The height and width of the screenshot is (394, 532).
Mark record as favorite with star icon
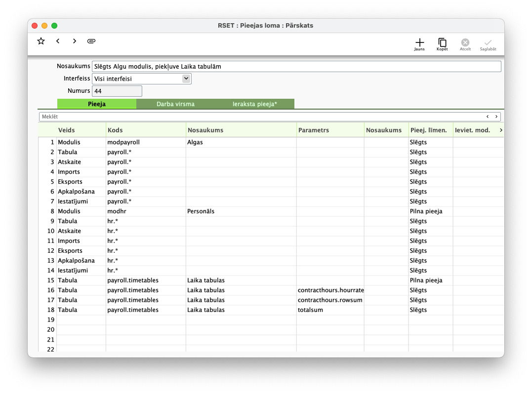tap(41, 41)
